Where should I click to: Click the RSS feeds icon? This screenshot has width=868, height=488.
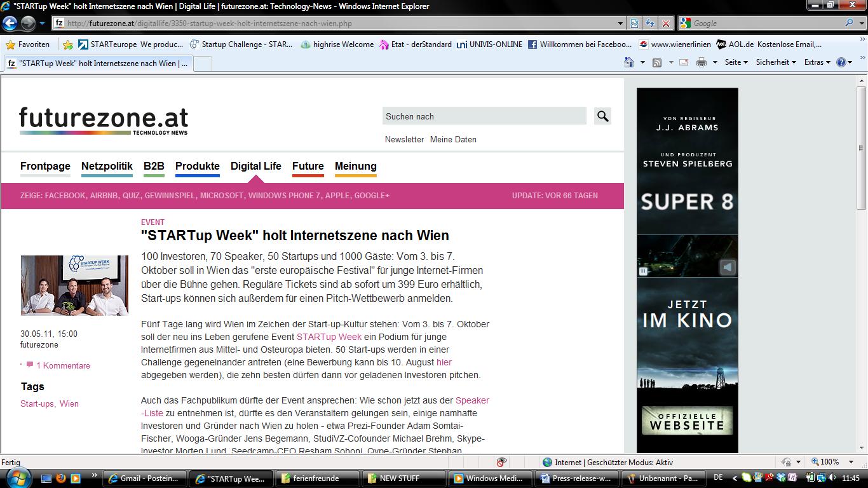[657, 62]
